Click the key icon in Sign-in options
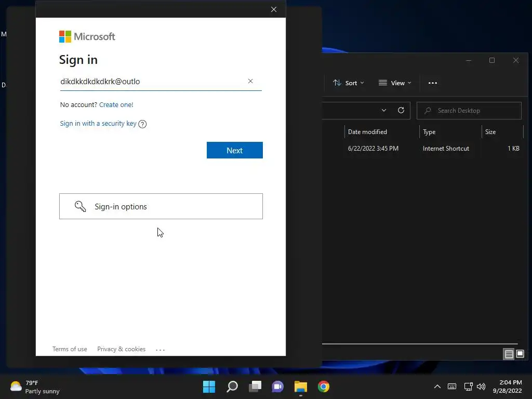Viewport: 532px width, 399px height. click(81, 206)
